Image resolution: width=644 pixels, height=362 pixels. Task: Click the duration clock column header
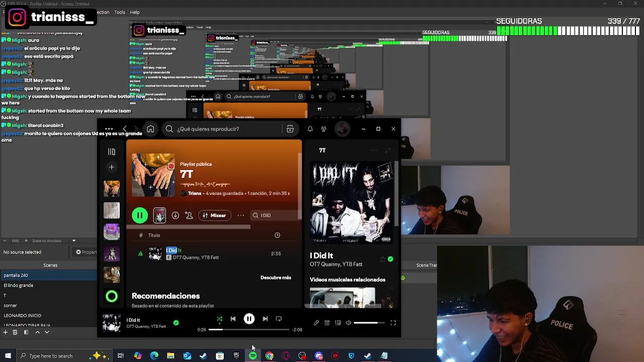[277, 235]
